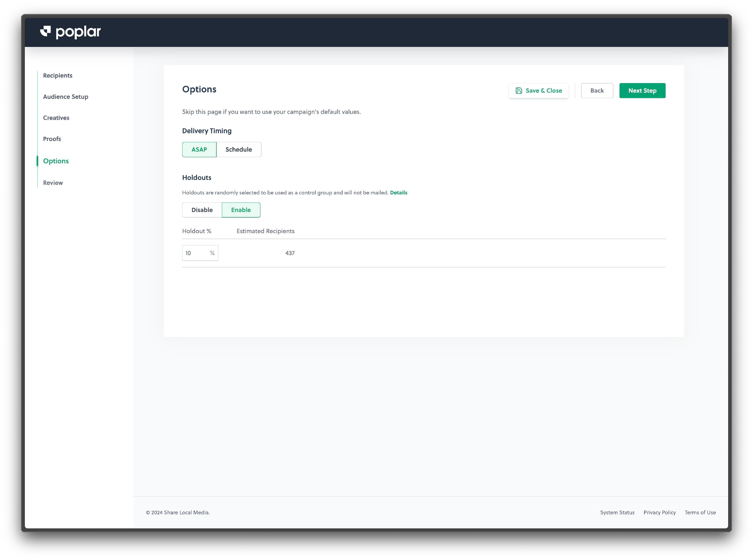753x560 pixels.
Task: Click the % symbol in holdout field
Action: tap(212, 253)
